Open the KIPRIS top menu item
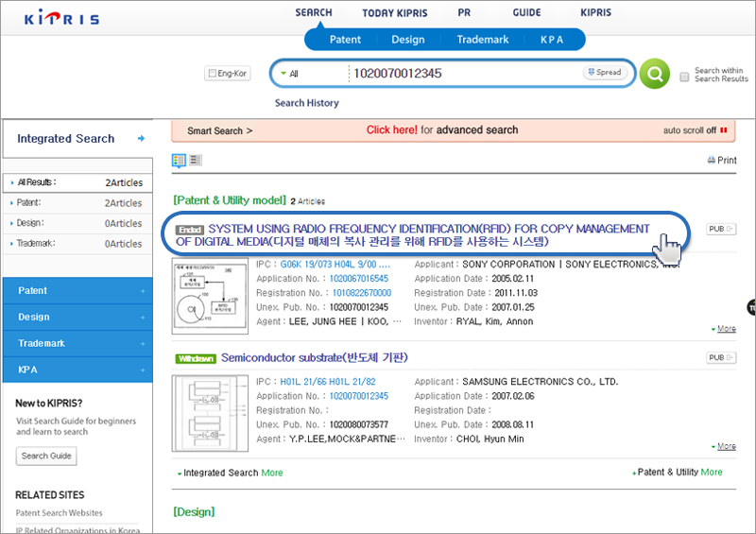The width and height of the screenshot is (756, 534). pos(595,12)
